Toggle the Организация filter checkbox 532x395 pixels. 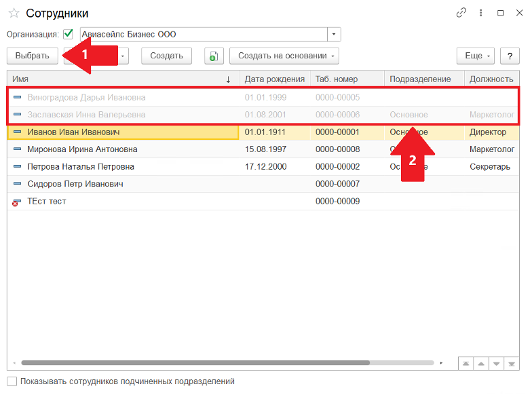coord(68,34)
